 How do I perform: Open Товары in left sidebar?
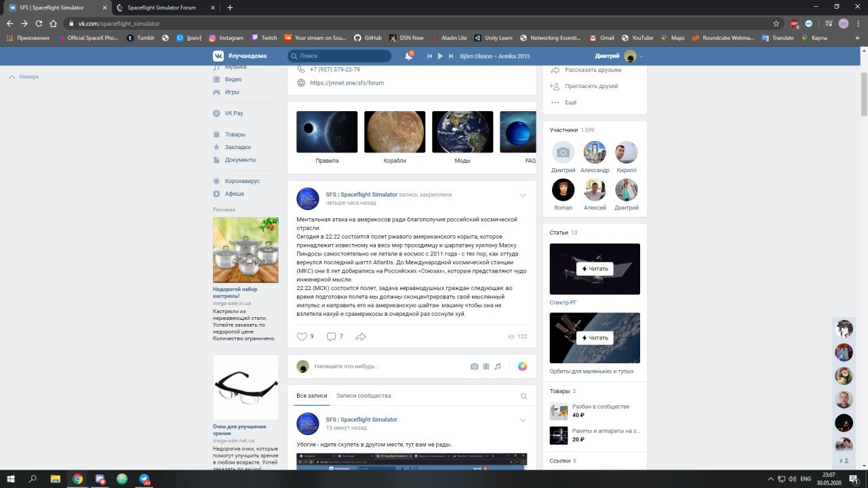(235, 134)
